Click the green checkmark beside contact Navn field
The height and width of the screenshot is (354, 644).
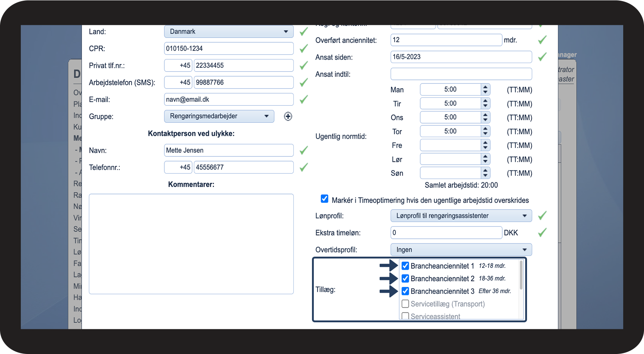click(x=304, y=150)
